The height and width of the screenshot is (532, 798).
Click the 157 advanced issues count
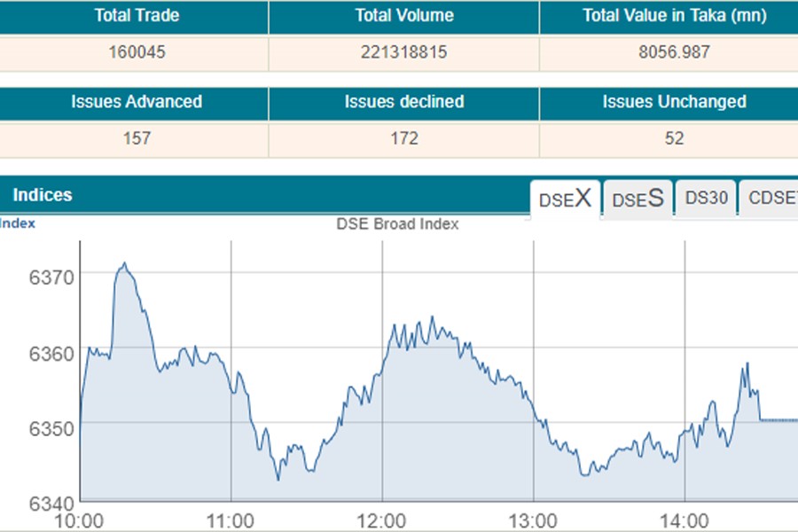(x=137, y=138)
